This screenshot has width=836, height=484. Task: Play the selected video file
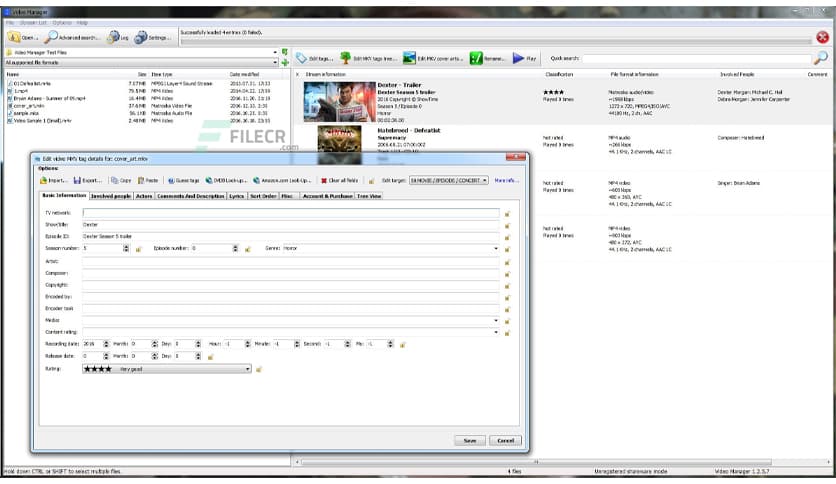click(524, 58)
